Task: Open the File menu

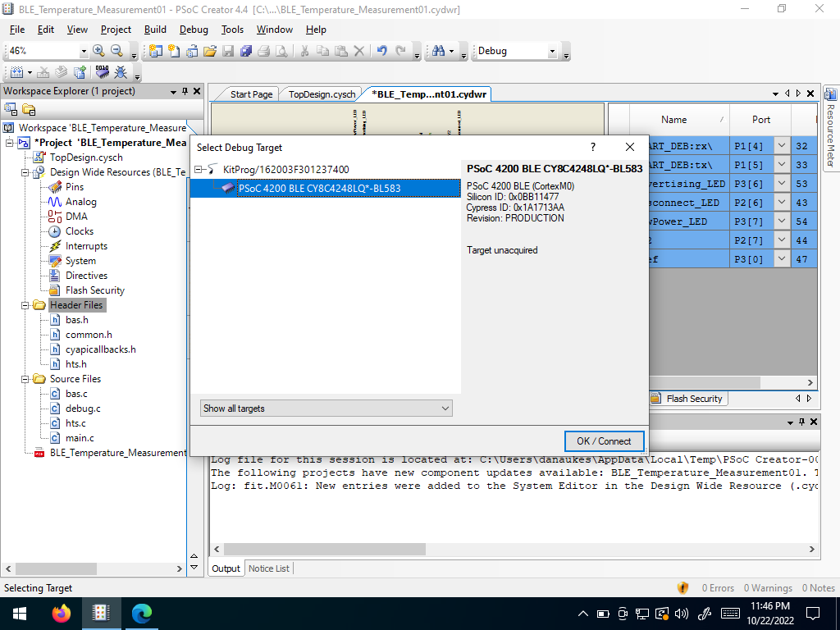Action: (x=17, y=30)
